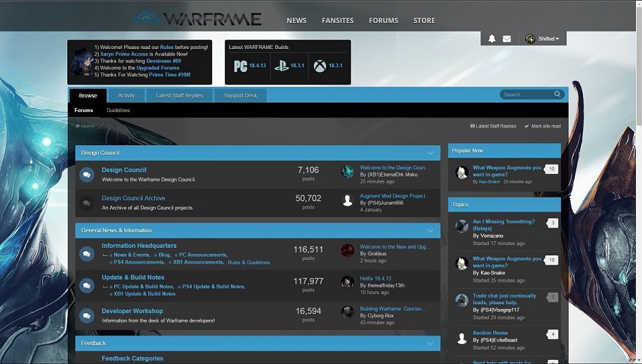The image size is (642, 364).
Task: Open the FANSITES menu
Action: [338, 20]
